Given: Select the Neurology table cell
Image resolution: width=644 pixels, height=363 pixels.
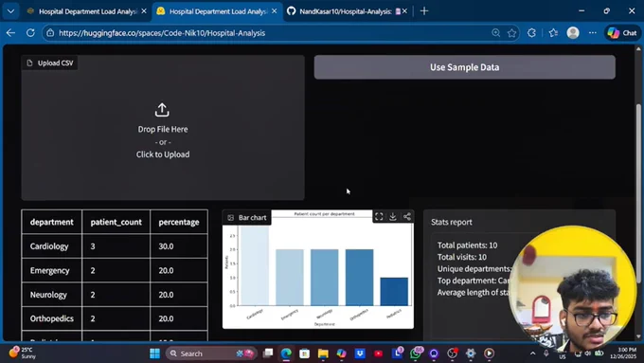Looking at the screenshot, I should click(x=52, y=295).
